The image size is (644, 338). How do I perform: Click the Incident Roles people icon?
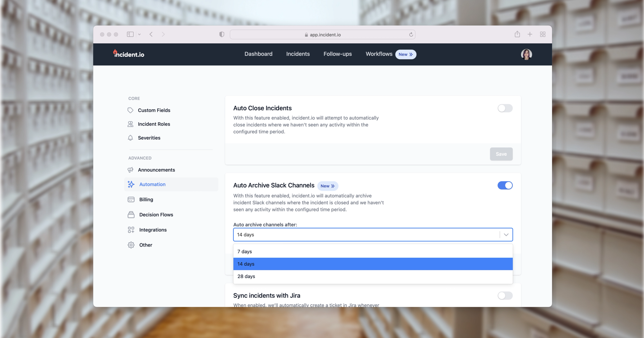tap(130, 124)
